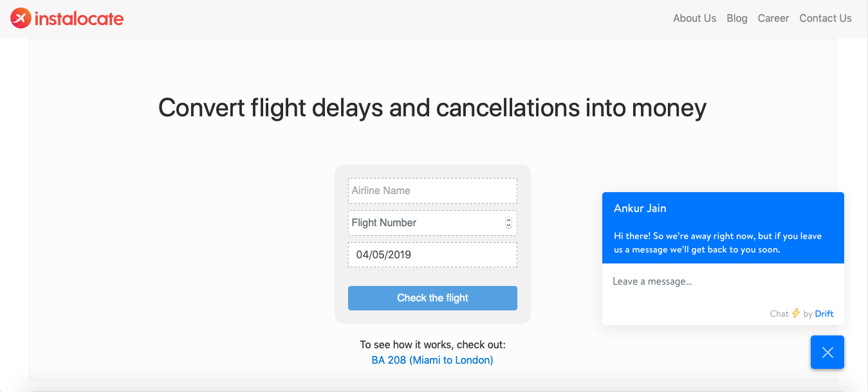Click the Convert flight delays headline
Screen dimensions: 868x392
click(x=432, y=108)
